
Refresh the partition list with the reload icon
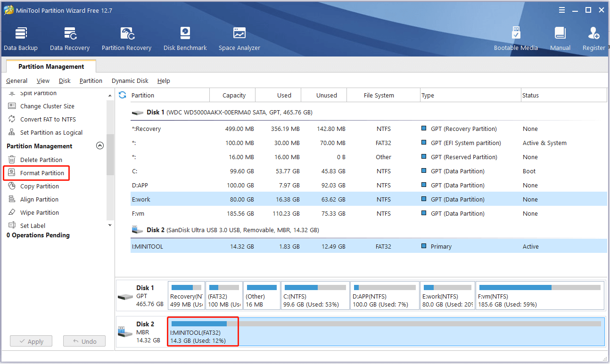point(123,95)
